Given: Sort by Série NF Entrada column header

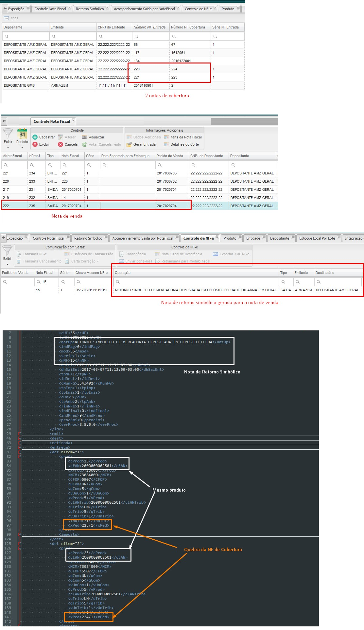Looking at the screenshot, I should pyautogui.click(x=228, y=27).
